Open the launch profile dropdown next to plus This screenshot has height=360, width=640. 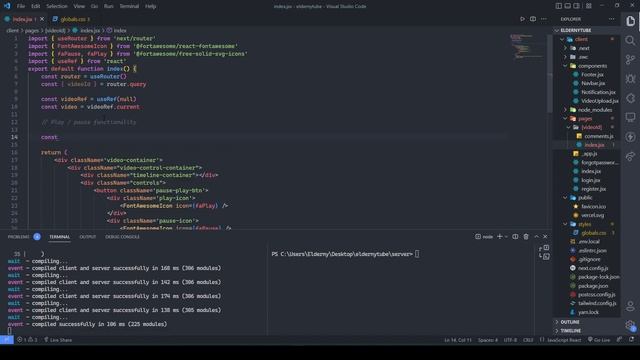point(507,237)
